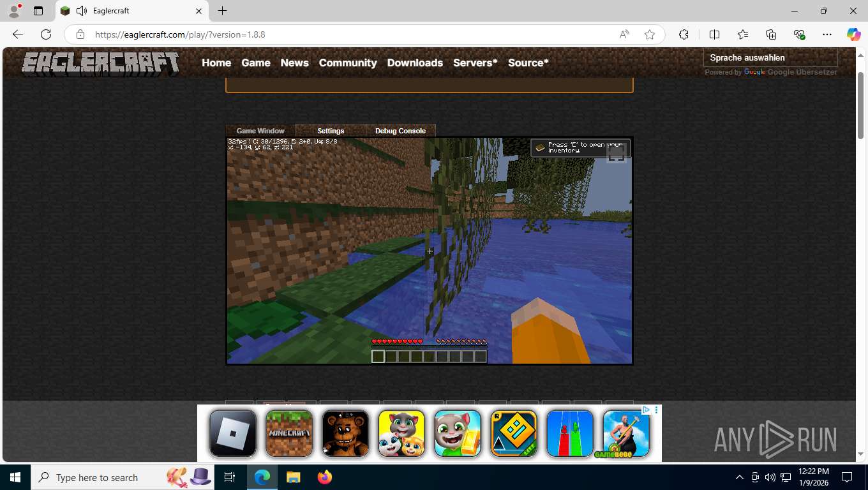Open the Windows notification center
Image resolution: width=868 pixels, height=490 pixels.
[x=847, y=477]
